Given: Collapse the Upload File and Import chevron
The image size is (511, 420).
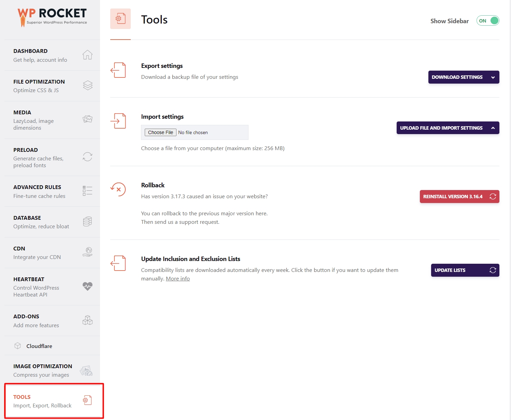Looking at the screenshot, I should (x=493, y=128).
